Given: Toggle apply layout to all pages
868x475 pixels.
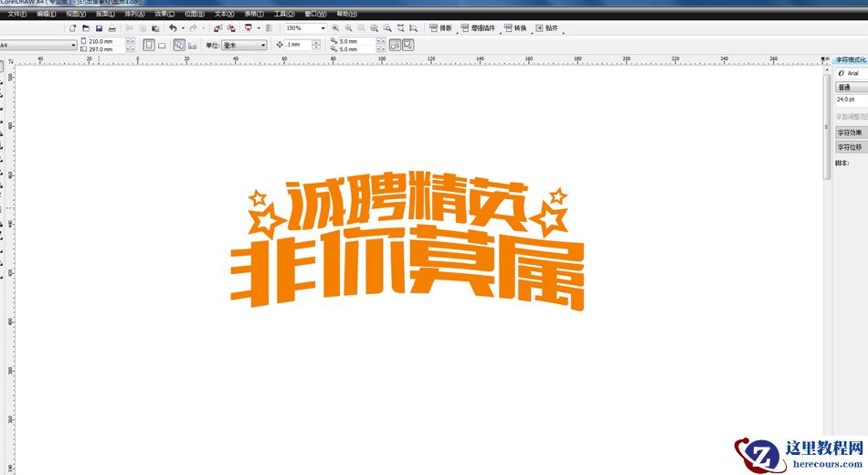Looking at the screenshot, I should (x=179, y=46).
